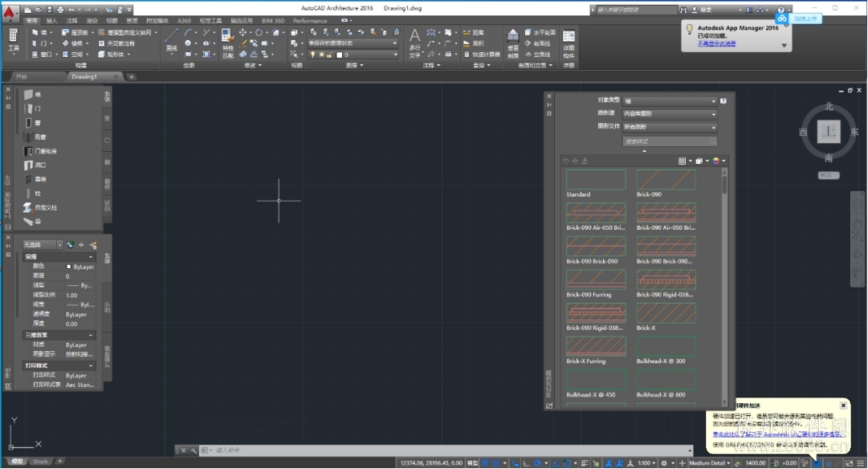868x469 pixels.
Task: Open the layer state dropdown (未保存的图层状态)
Action: click(x=352, y=43)
